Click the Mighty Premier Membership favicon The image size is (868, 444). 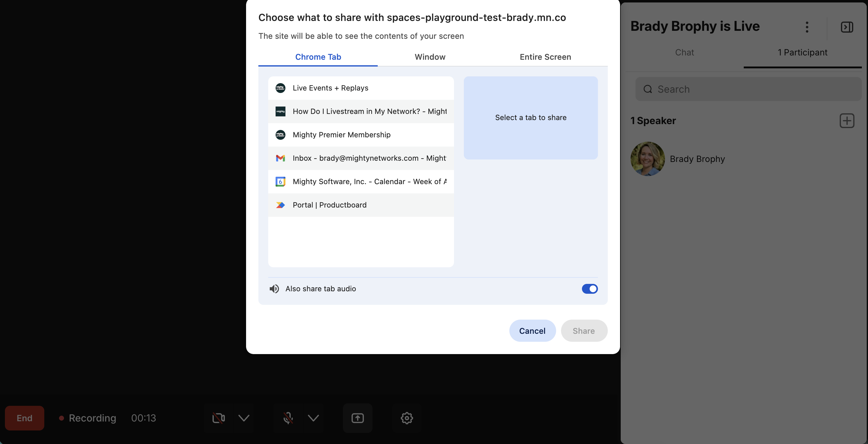[x=280, y=135]
